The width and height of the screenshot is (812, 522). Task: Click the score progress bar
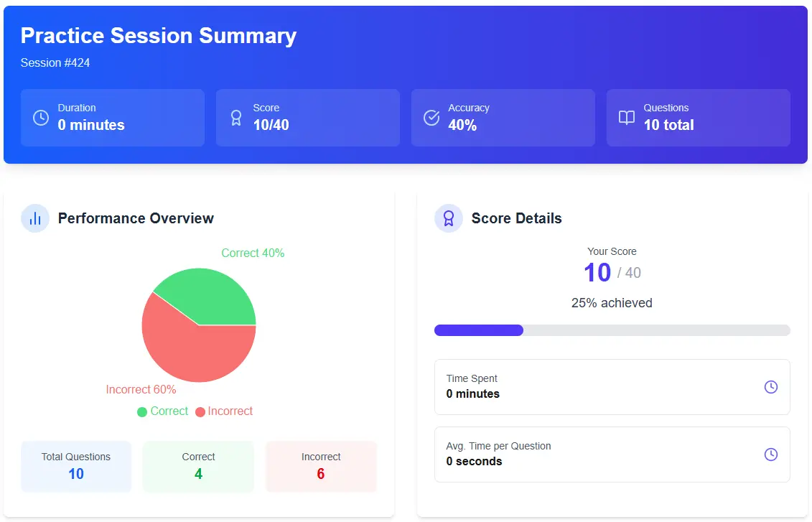(x=612, y=330)
